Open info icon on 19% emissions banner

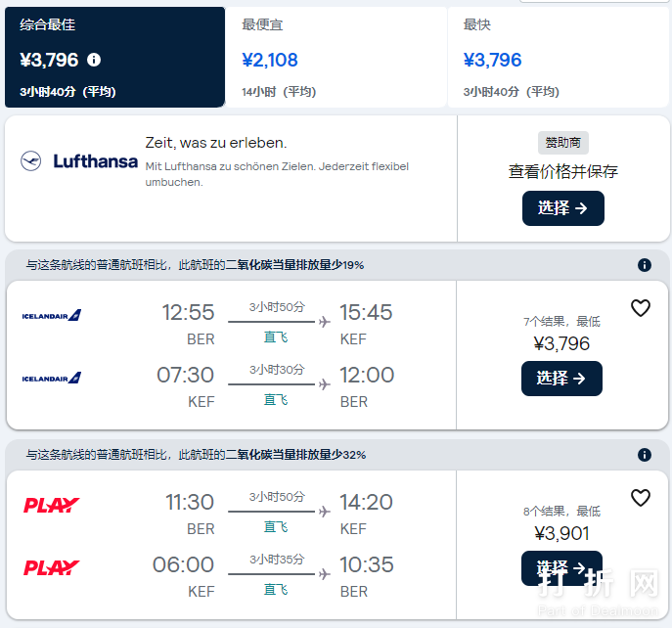click(645, 265)
